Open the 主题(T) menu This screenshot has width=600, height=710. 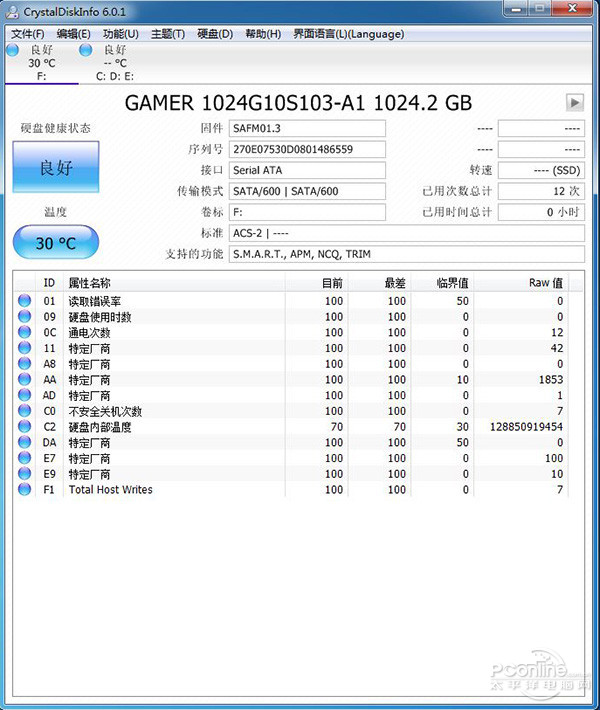click(x=168, y=34)
